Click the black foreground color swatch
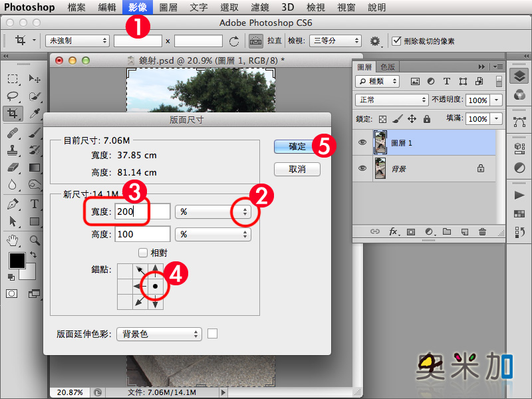This screenshot has height=399, width=532. [16, 260]
